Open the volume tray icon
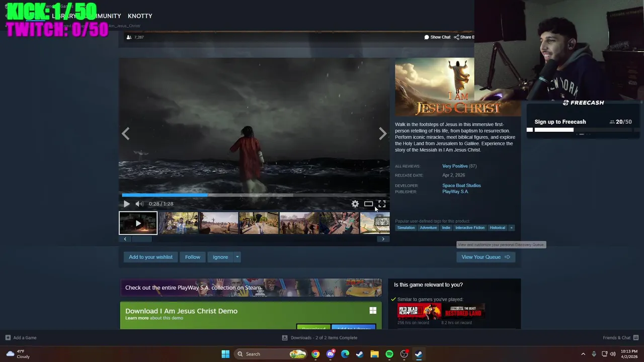Image resolution: width=644 pixels, height=362 pixels. point(613,354)
